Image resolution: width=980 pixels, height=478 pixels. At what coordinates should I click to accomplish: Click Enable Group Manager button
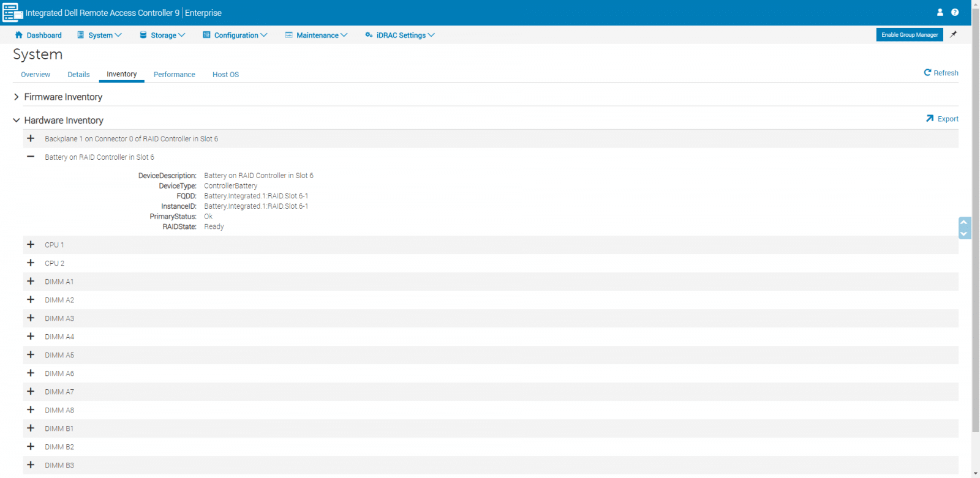click(x=910, y=35)
